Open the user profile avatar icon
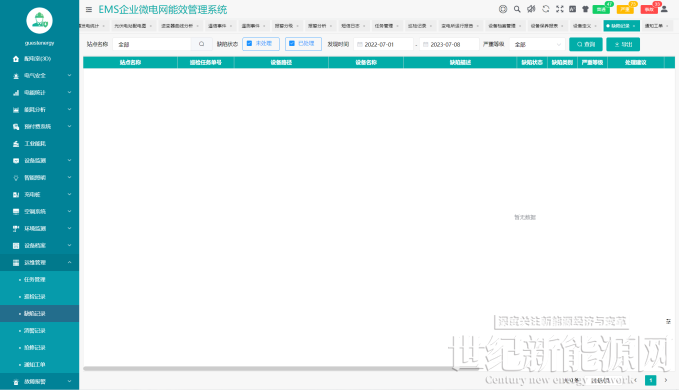The height and width of the screenshot is (390, 679). 664,9
